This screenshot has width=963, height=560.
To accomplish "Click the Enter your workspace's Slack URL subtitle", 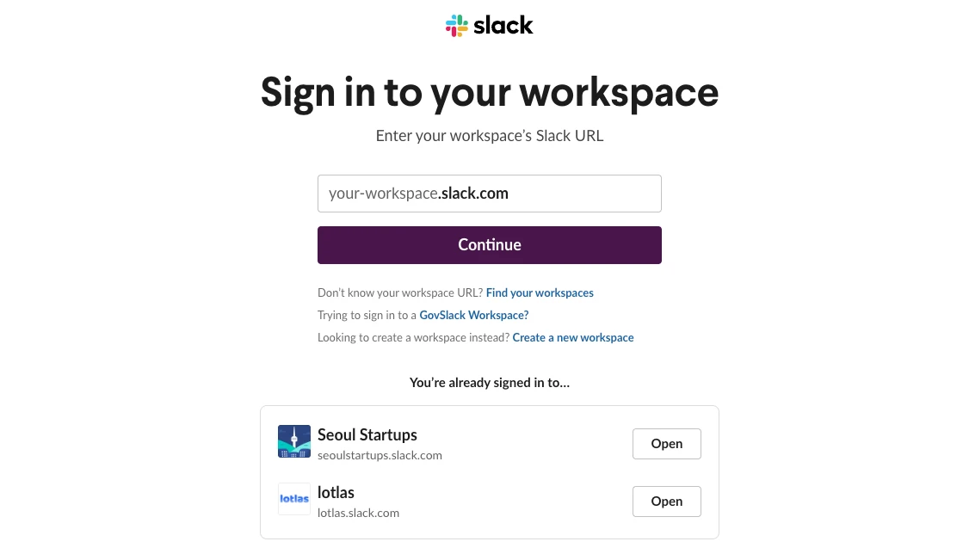I will [x=489, y=136].
